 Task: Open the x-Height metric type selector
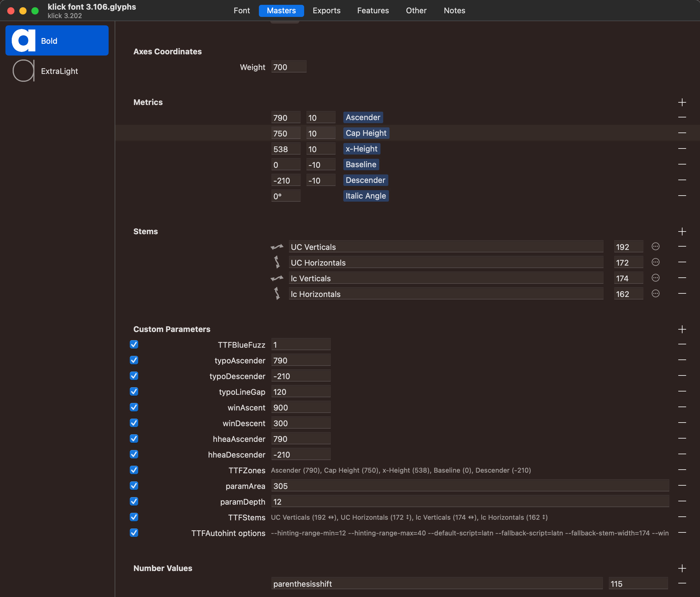[361, 149]
